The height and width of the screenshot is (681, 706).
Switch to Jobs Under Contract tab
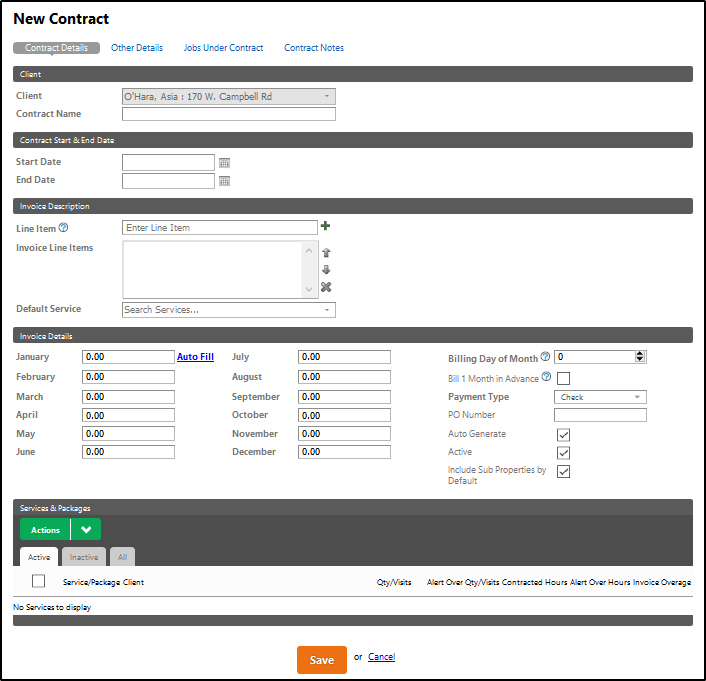pyautogui.click(x=223, y=48)
